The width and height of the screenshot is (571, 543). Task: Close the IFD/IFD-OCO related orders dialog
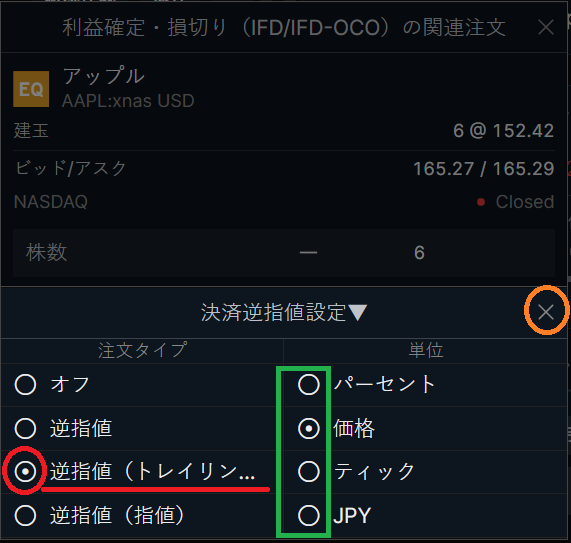[x=546, y=27]
